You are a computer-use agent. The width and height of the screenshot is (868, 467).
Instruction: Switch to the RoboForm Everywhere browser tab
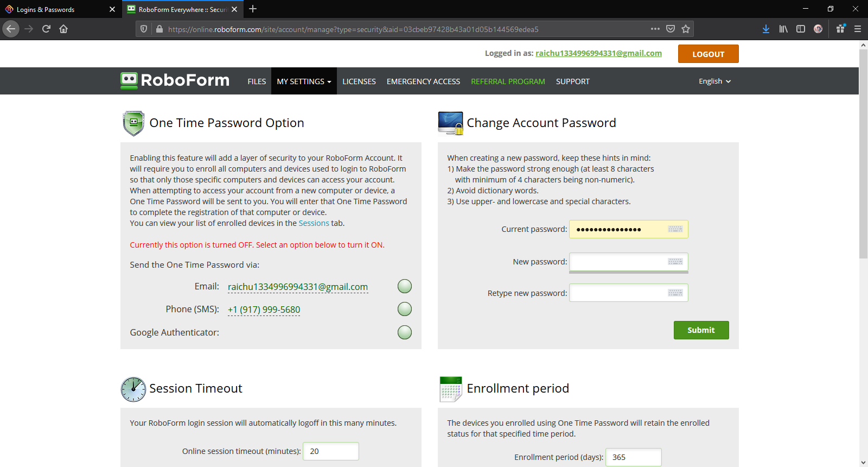pos(182,9)
